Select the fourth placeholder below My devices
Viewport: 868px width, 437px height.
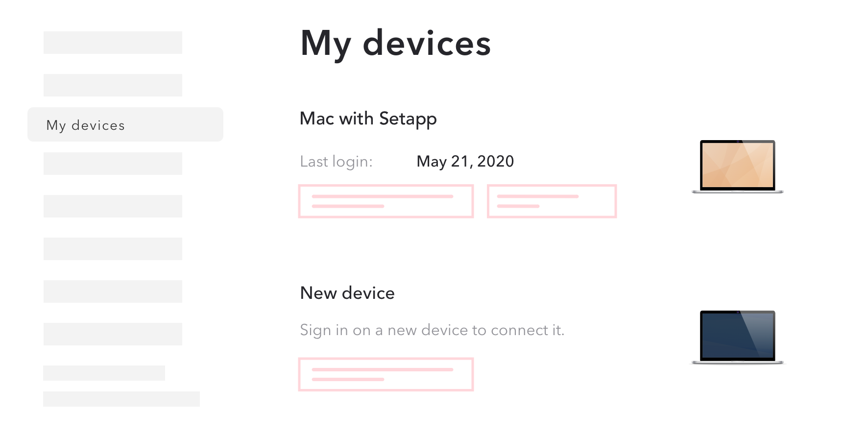click(113, 291)
